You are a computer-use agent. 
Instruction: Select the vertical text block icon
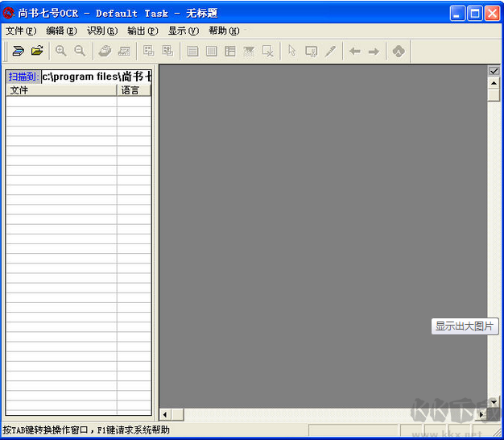click(212, 51)
